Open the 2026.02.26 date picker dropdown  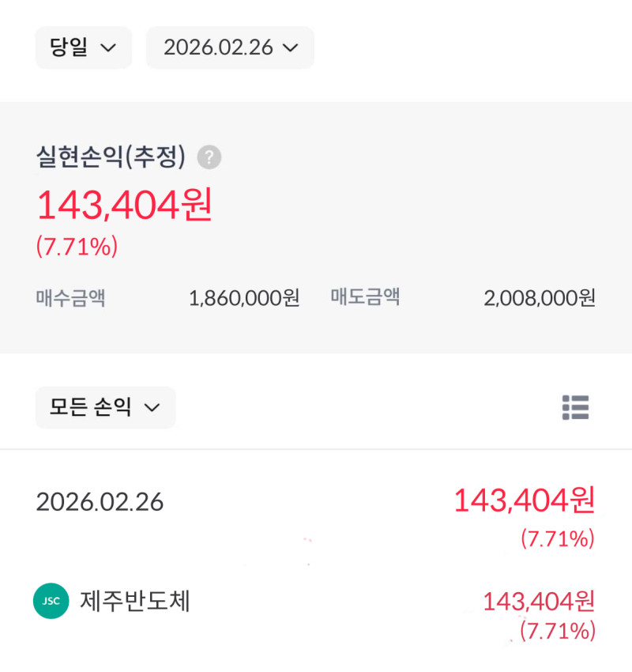coord(230,47)
